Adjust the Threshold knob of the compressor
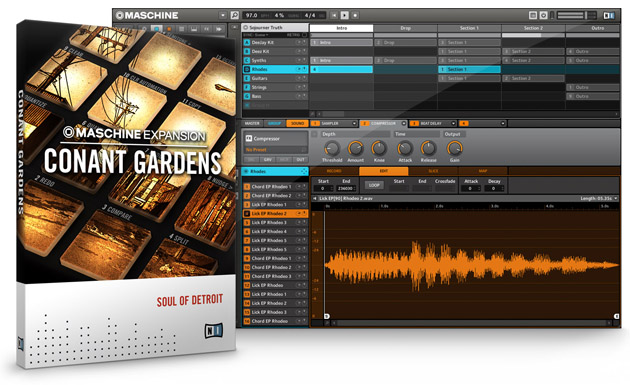Screen dimensions: 630x385 (x=332, y=149)
